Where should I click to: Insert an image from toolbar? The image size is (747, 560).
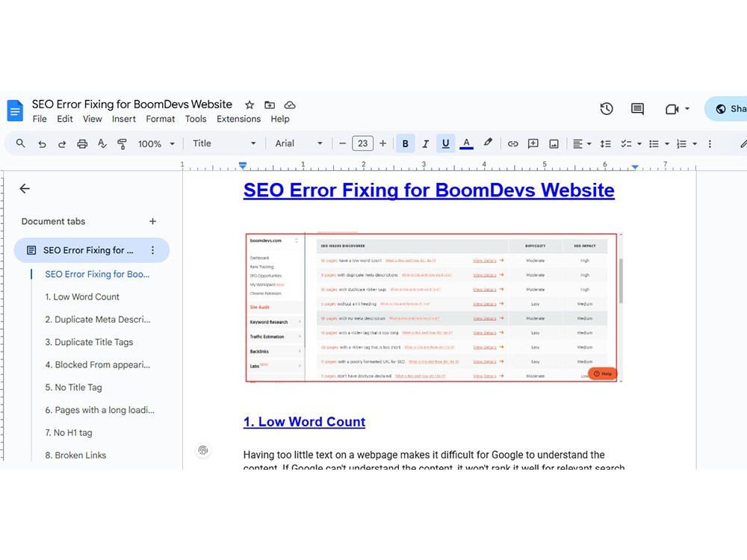click(554, 144)
